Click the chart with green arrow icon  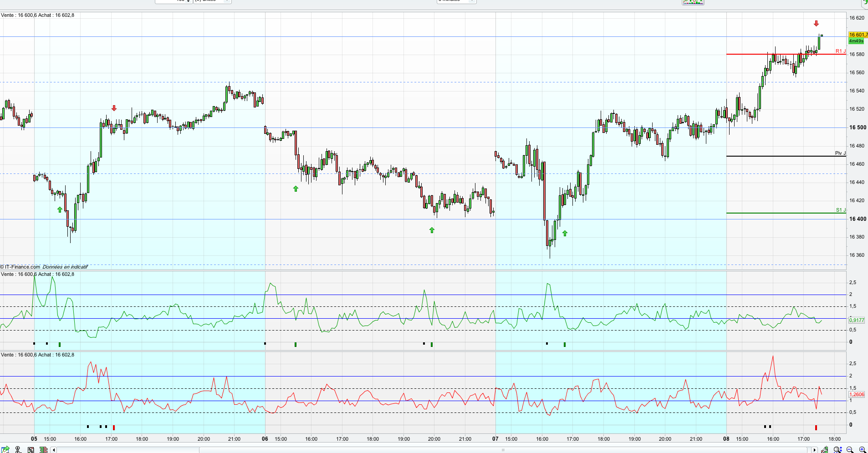click(x=5, y=450)
